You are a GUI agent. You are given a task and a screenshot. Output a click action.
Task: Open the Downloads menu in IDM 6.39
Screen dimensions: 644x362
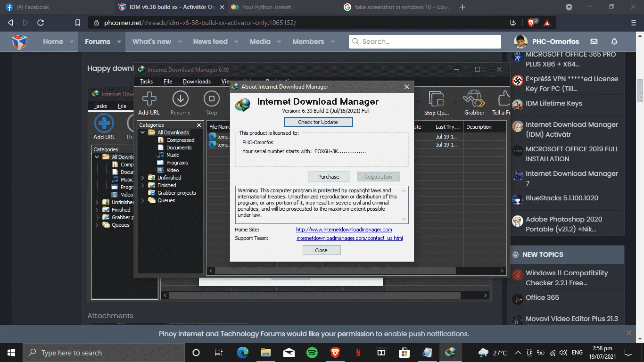tap(197, 82)
